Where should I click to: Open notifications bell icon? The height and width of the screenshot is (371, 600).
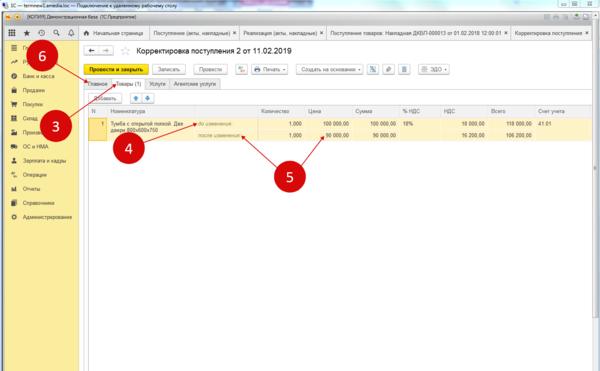click(71, 33)
